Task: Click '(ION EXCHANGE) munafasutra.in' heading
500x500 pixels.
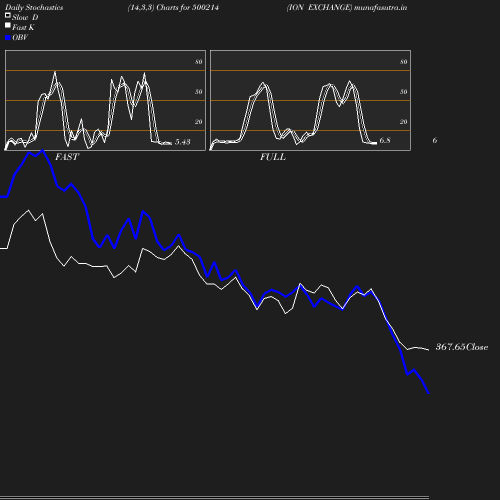Action: click(347, 7)
